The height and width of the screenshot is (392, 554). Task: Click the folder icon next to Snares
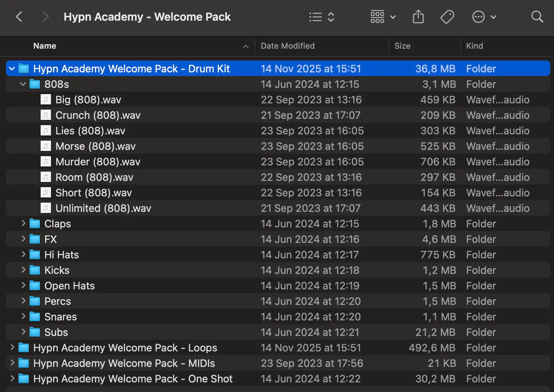tap(34, 316)
